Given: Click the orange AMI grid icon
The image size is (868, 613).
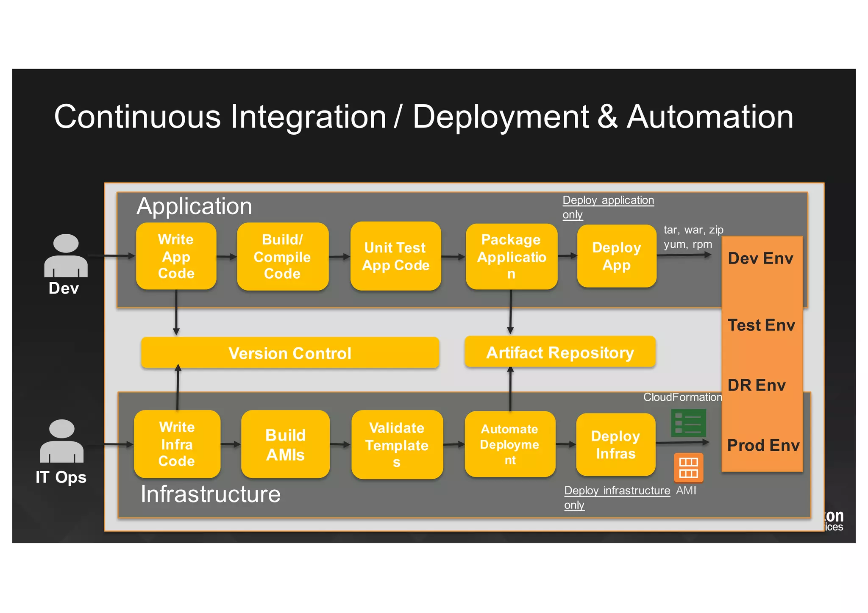Looking at the screenshot, I should click(x=688, y=468).
